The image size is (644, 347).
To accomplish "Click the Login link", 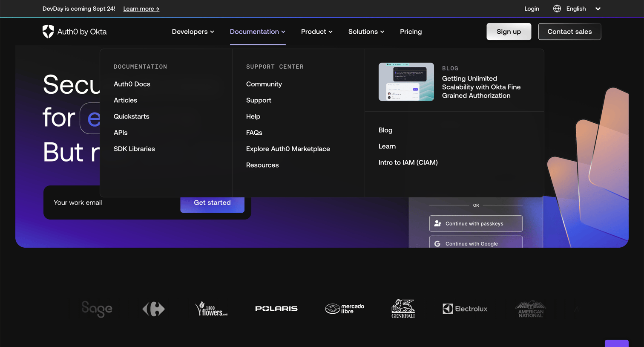I will [x=532, y=9].
